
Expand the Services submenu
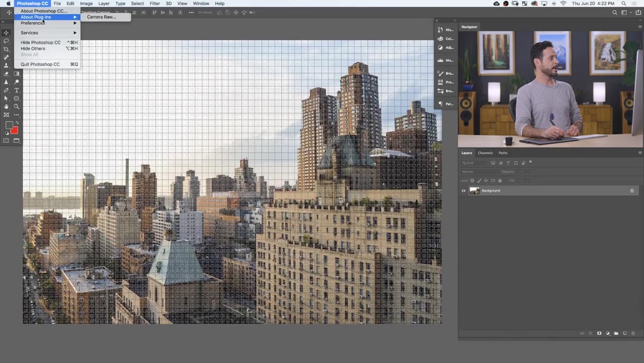click(x=48, y=33)
